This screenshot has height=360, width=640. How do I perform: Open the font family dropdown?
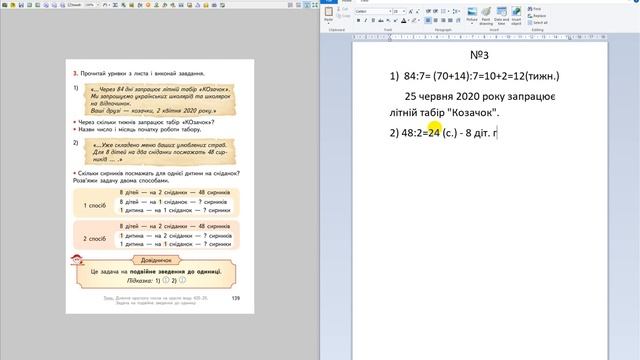tap(390, 11)
